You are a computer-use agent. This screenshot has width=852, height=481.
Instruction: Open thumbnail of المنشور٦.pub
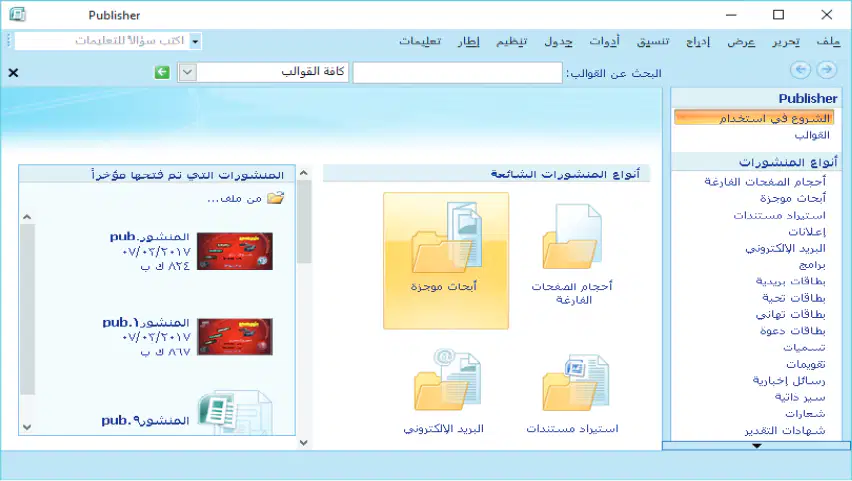235,337
